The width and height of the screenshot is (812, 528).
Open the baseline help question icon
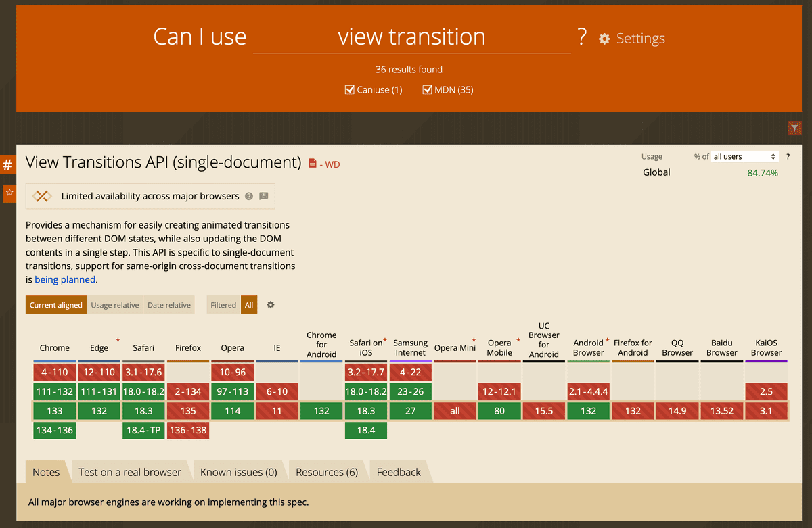249,197
